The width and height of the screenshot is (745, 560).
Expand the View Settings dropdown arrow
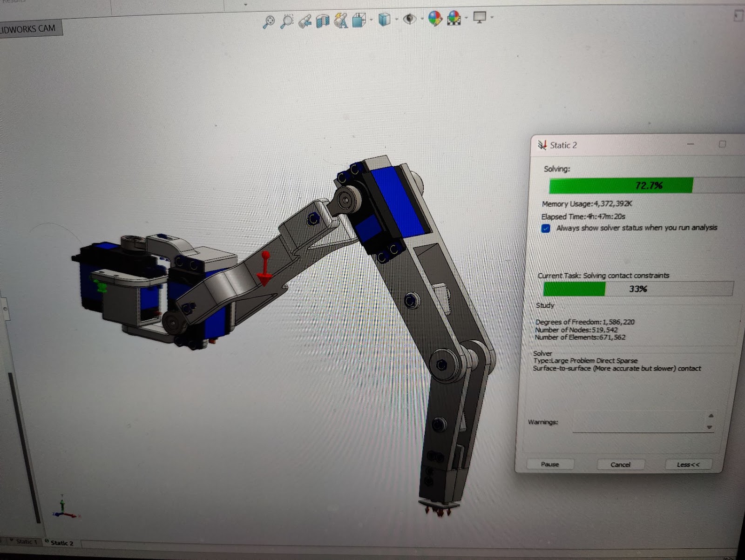[x=492, y=18]
